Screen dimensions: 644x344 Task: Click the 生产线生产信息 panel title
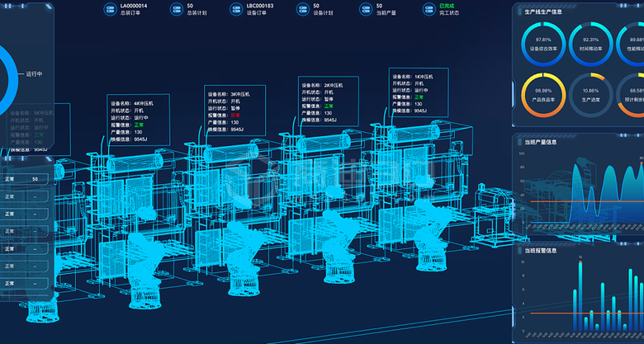pyautogui.click(x=543, y=12)
